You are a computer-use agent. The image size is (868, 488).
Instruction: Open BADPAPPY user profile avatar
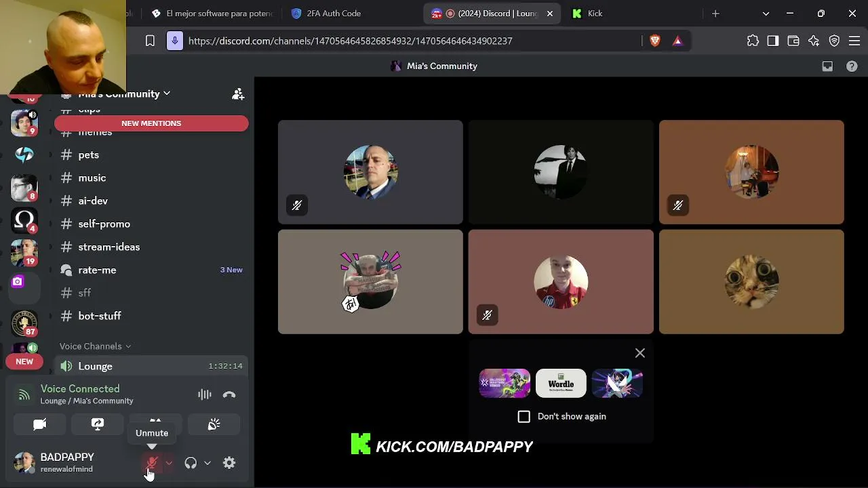[x=24, y=463]
